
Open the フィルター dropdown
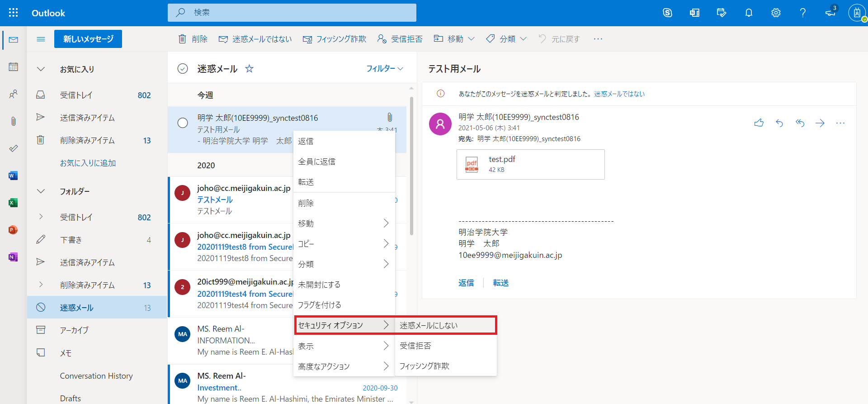[x=384, y=69]
